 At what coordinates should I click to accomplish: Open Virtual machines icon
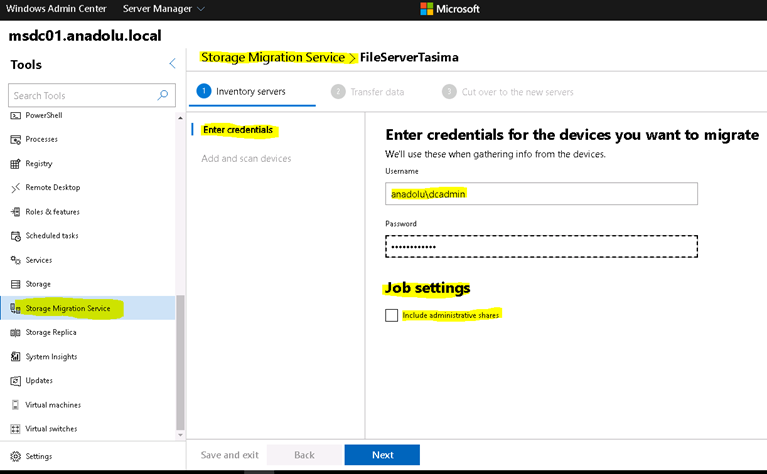coord(16,405)
